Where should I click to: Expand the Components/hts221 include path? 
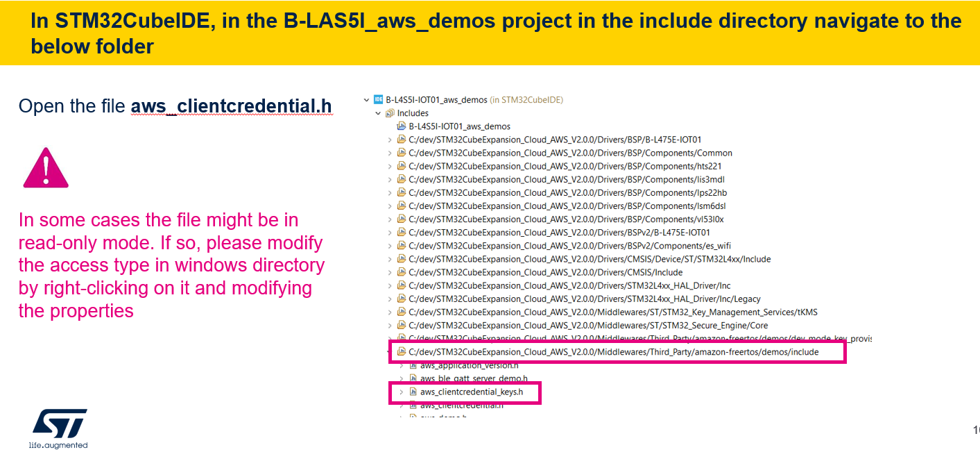click(389, 166)
